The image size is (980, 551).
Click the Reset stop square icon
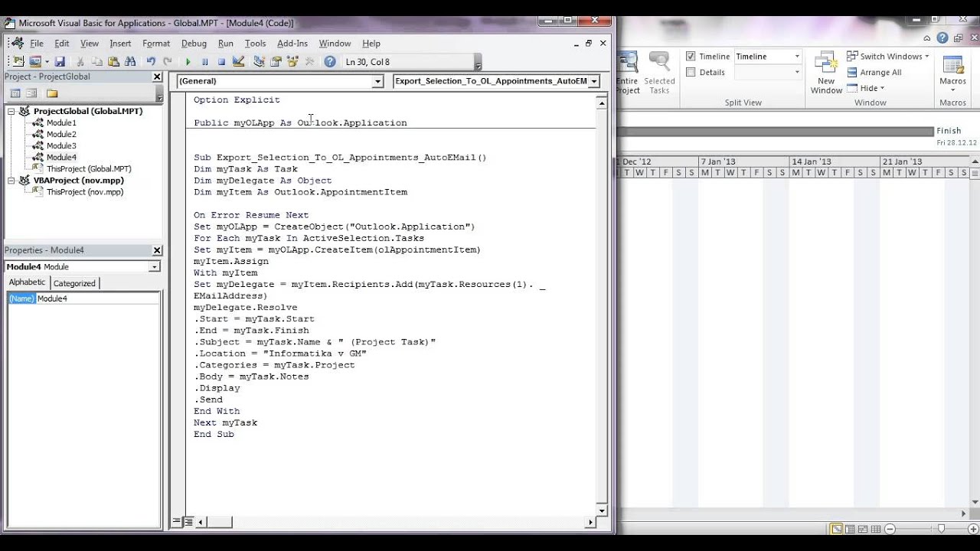[x=221, y=61]
